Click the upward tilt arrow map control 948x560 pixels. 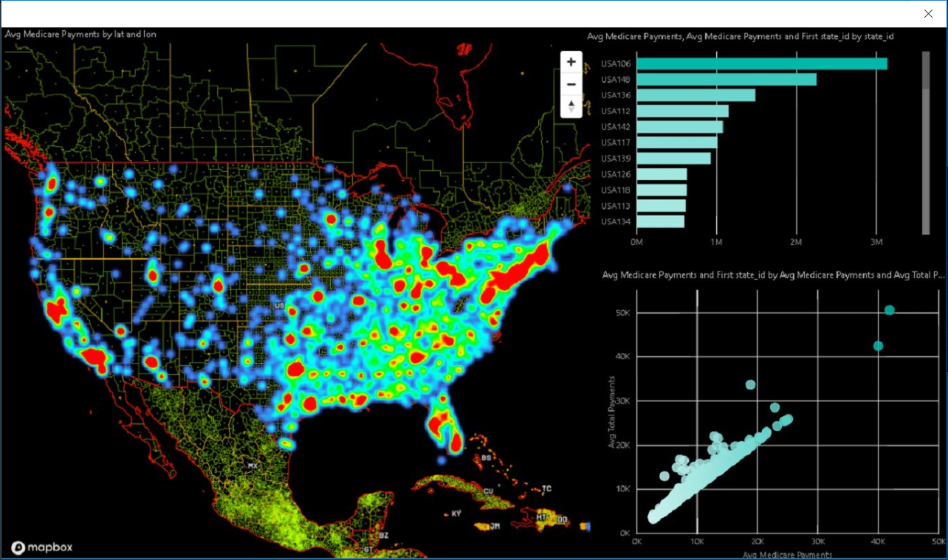(571, 103)
